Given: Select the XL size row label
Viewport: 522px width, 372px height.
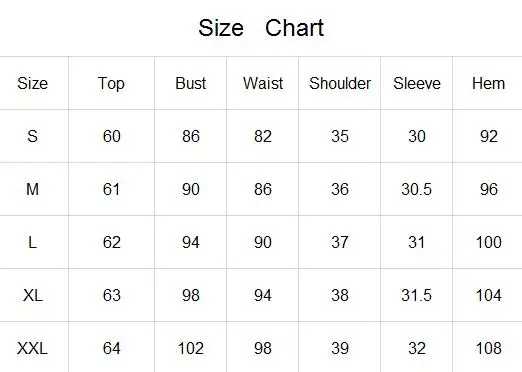Looking at the screenshot, I should tap(33, 295).
